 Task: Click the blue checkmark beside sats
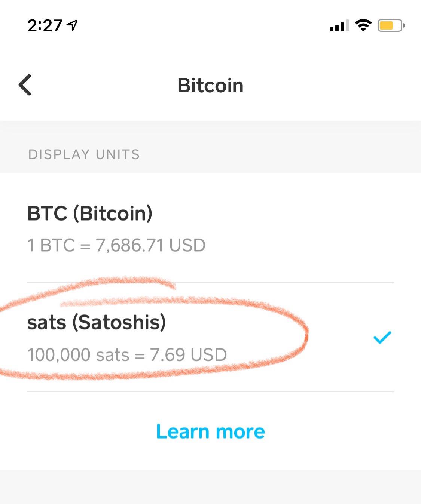(382, 338)
